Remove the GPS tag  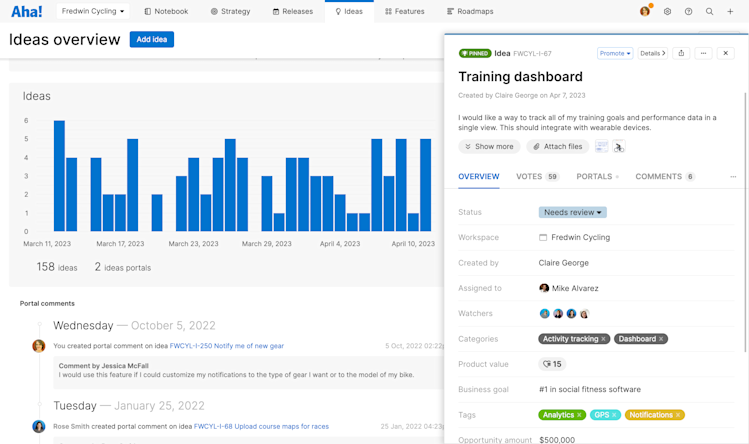tap(614, 415)
